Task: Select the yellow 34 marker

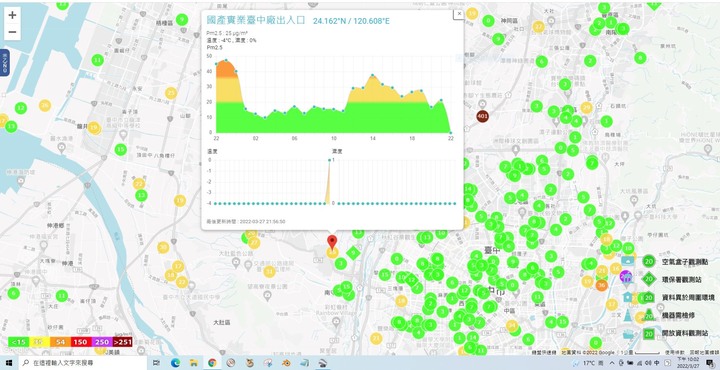Action: click(x=512, y=326)
